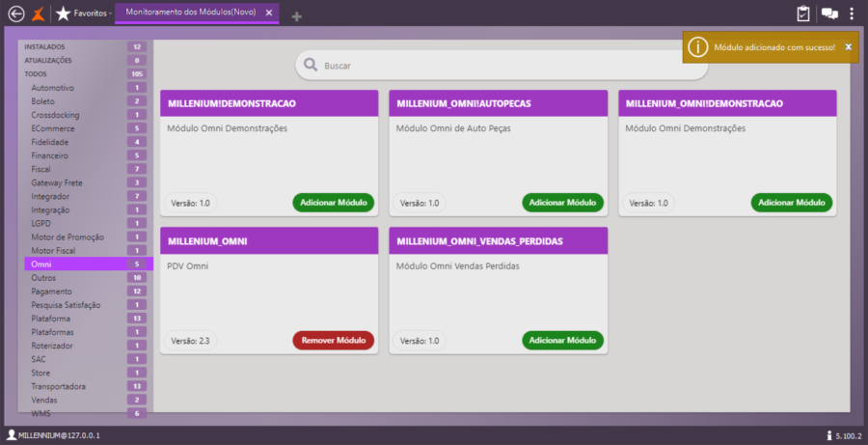Add the MILLENIUM_OMNI_VENDAS_PERDIDAS module
This screenshot has height=445, width=868.
coord(562,340)
